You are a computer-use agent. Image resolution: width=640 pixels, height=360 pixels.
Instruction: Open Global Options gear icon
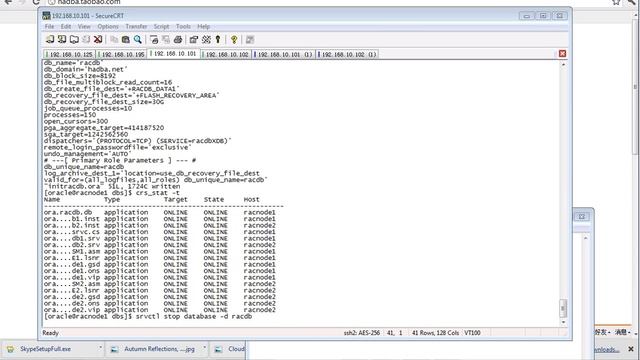point(206,39)
